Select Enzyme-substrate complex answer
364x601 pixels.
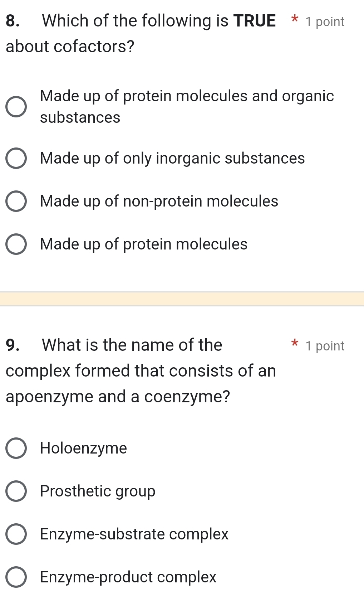coord(16,534)
